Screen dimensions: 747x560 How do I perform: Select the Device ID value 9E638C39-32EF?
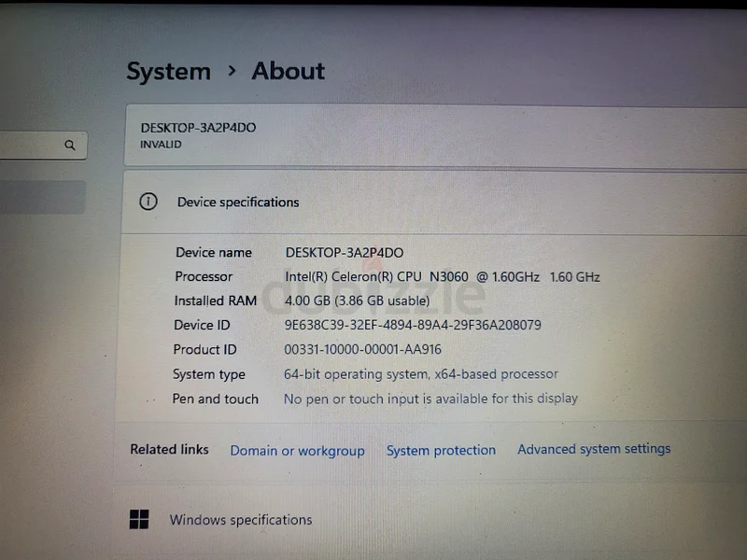pyautogui.click(x=413, y=325)
